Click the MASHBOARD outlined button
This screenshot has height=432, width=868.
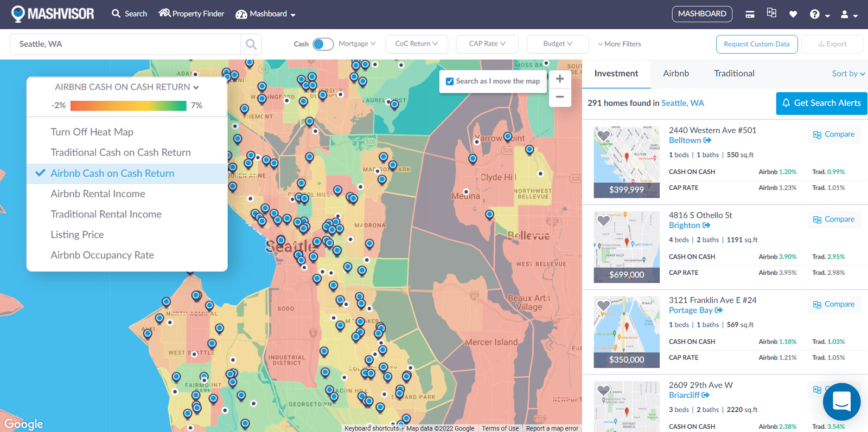[702, 14]
